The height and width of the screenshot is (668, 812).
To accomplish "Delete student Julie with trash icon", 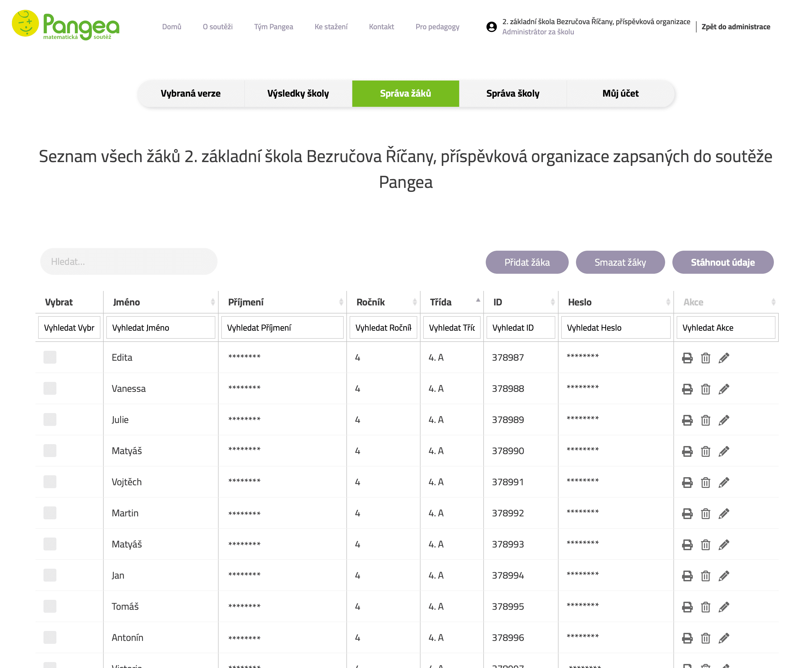I will [x=705, y=420].
